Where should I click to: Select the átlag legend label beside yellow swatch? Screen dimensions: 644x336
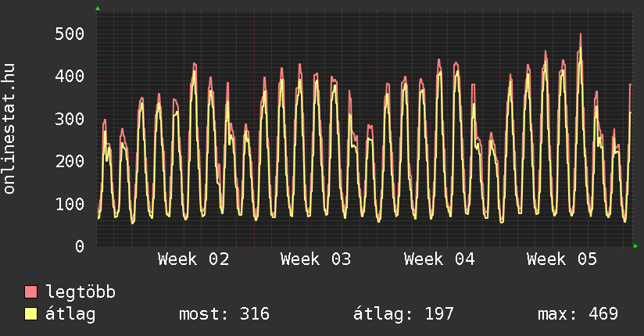[x=70, y=314]
